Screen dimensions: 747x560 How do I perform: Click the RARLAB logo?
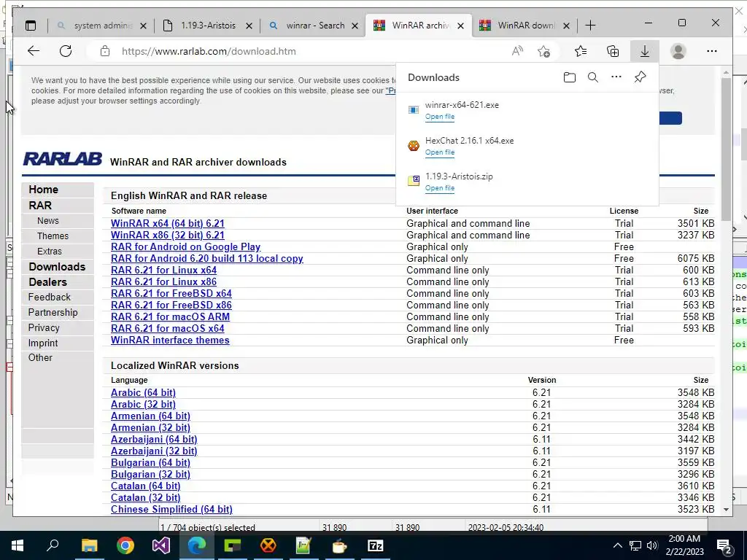[x=63, y=159]
